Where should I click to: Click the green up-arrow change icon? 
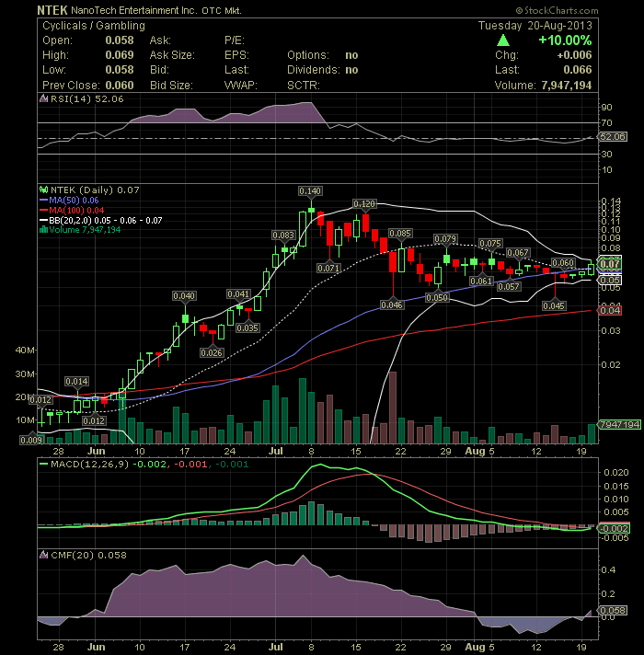[503, 40]
